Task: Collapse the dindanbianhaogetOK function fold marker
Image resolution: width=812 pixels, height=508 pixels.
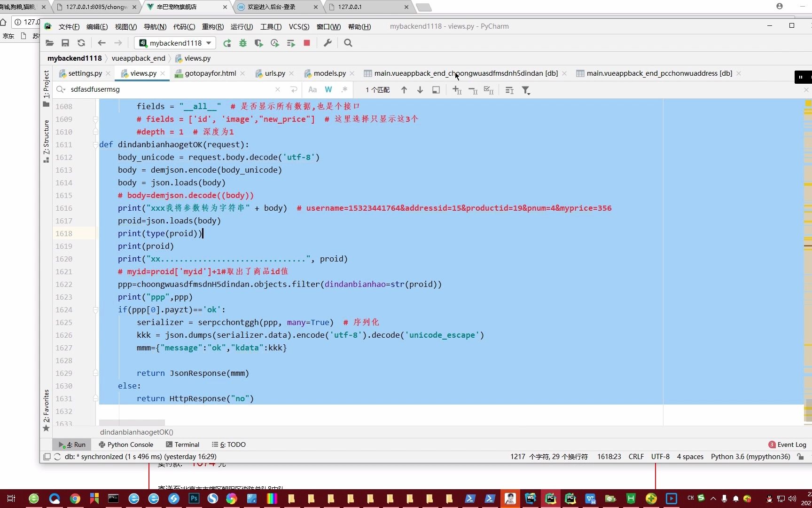Action: click(95, 144)
